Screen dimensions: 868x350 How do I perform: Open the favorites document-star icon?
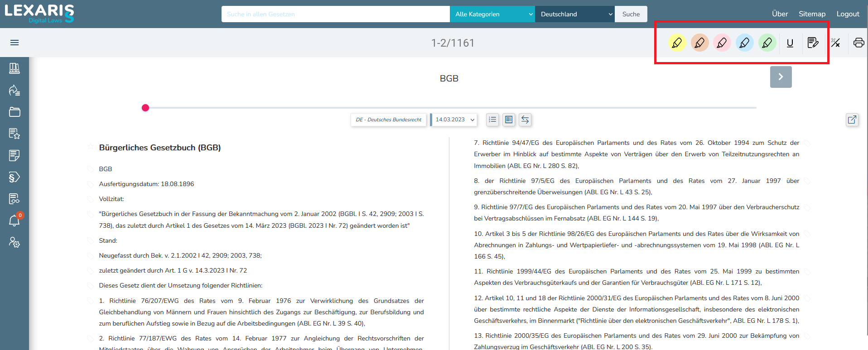(x=14, y=134)
